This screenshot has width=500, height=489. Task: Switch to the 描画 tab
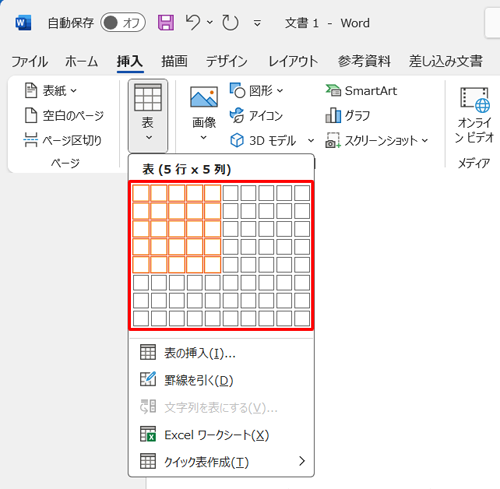coord(174,62)
